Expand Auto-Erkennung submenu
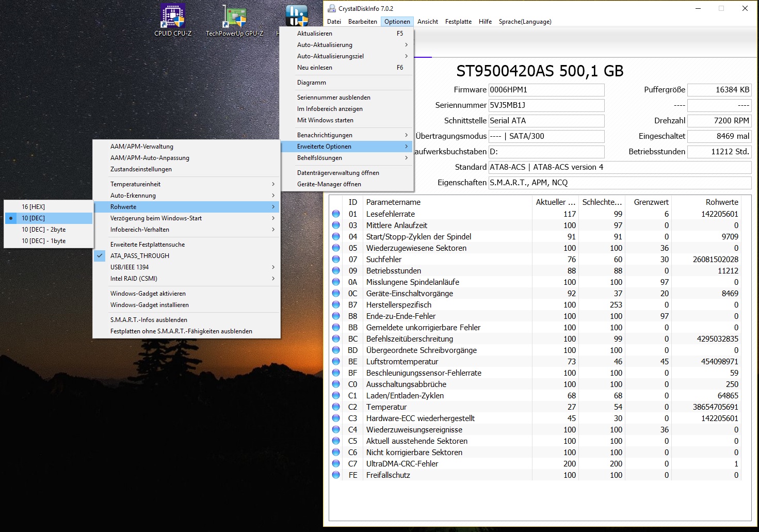 (x=186, y=196)
